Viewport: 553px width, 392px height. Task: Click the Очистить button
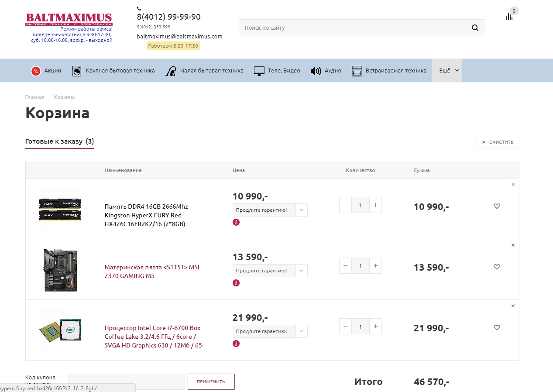click(x=498, y=142)
